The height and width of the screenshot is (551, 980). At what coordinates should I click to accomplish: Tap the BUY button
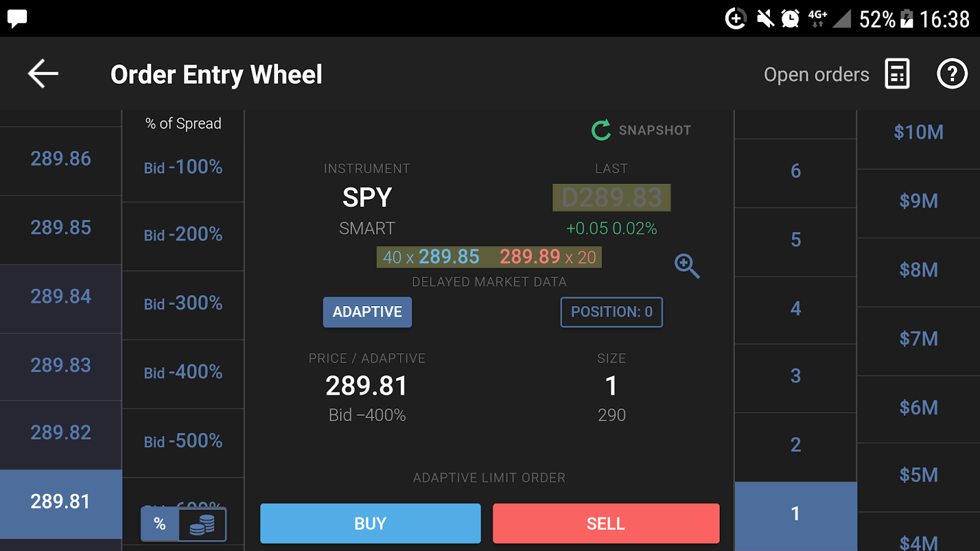click(371, 523)
